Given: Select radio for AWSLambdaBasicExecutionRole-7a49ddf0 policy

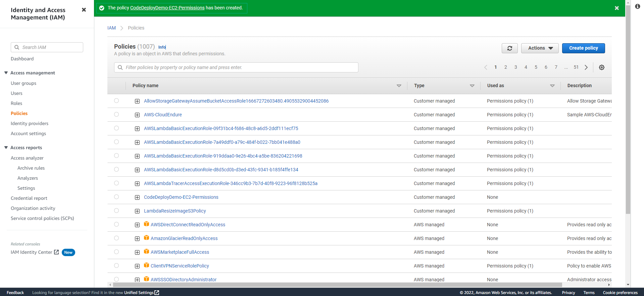Looking at the screenshot, I should click(x=116, y=142).
